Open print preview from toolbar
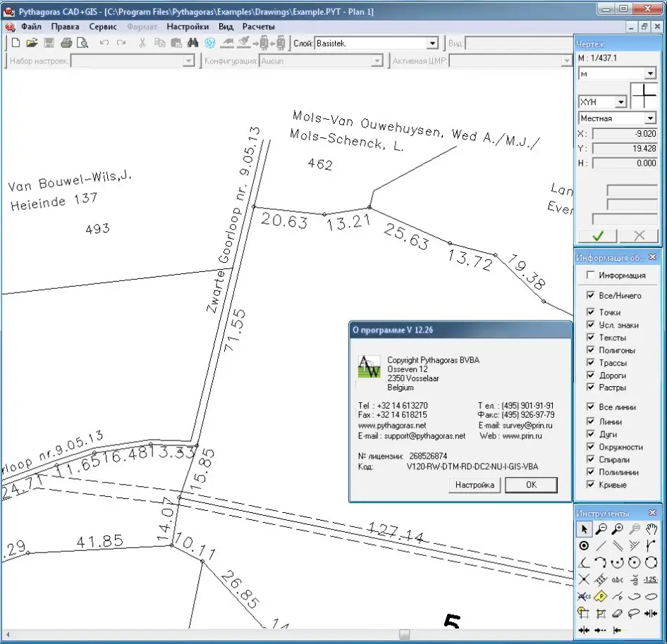 point(83,42)
